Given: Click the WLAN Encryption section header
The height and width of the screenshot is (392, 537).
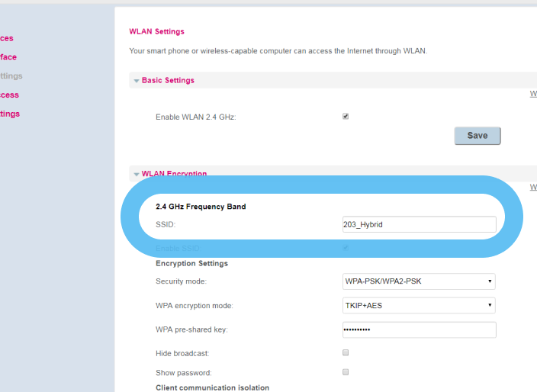Looking at the screenshot, I should click(x=174, y=174).
